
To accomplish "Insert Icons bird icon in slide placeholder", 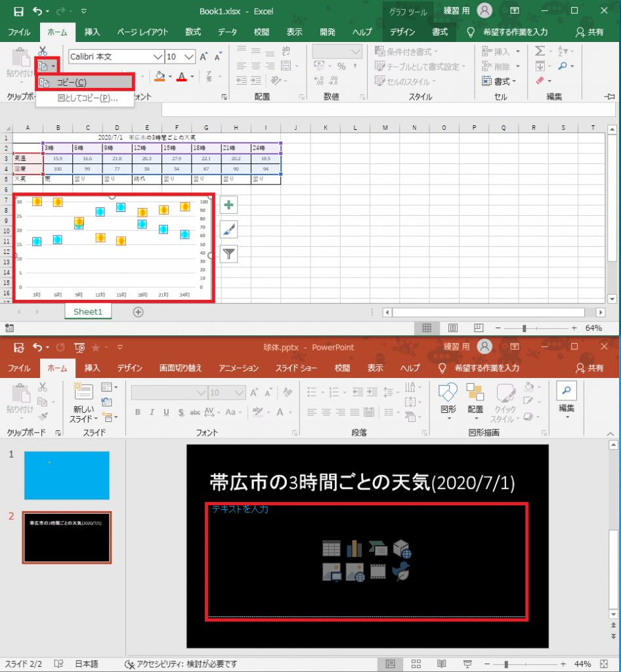I will [x=401, y=572].
